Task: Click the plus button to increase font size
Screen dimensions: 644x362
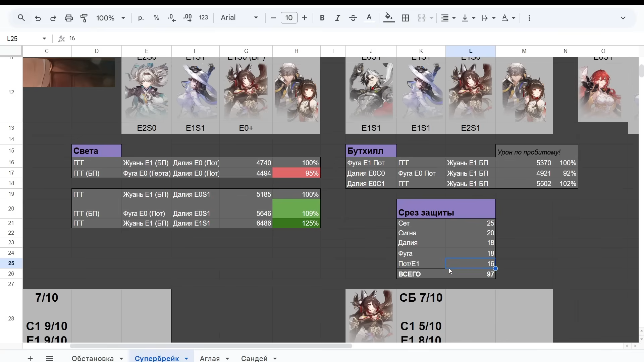Action: (x=305, y=18)
